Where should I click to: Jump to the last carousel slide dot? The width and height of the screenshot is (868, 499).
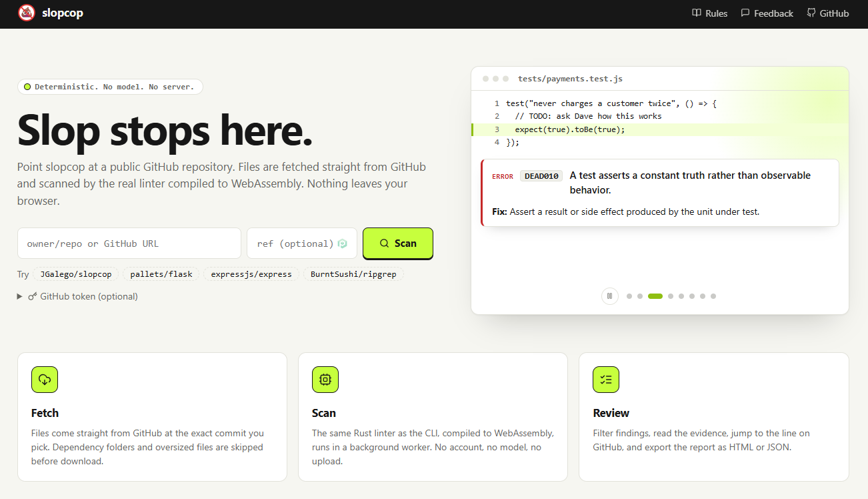(713, 296)
